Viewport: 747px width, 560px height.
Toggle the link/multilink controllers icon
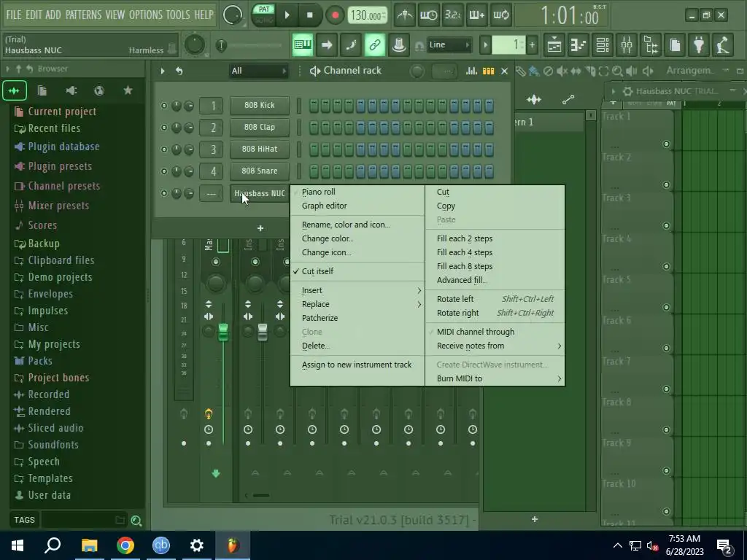coord(375,45)
